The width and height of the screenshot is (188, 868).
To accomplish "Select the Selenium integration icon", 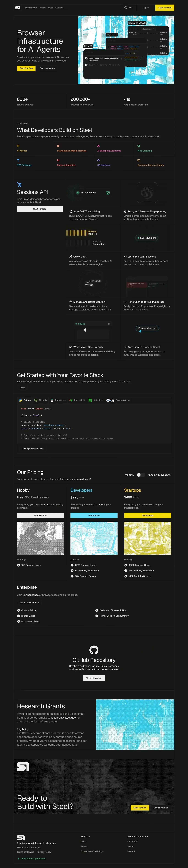I will coord(90,400).
